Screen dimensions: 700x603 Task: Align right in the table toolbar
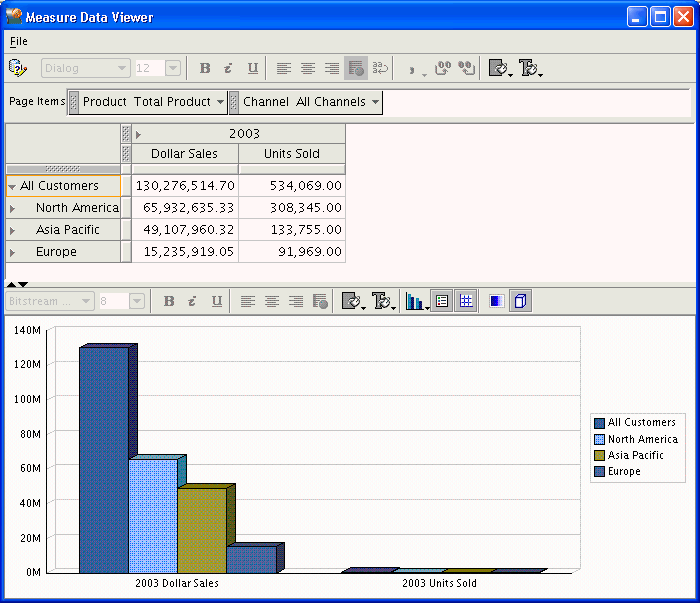coord(332,68)
